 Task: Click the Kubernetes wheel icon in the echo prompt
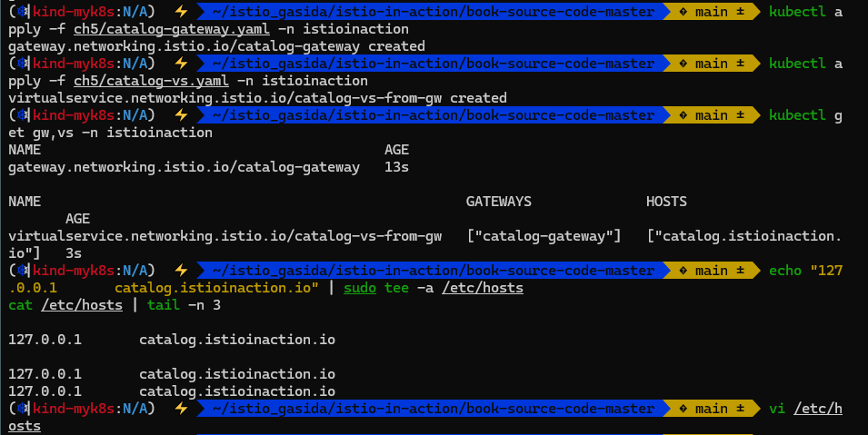23,271
